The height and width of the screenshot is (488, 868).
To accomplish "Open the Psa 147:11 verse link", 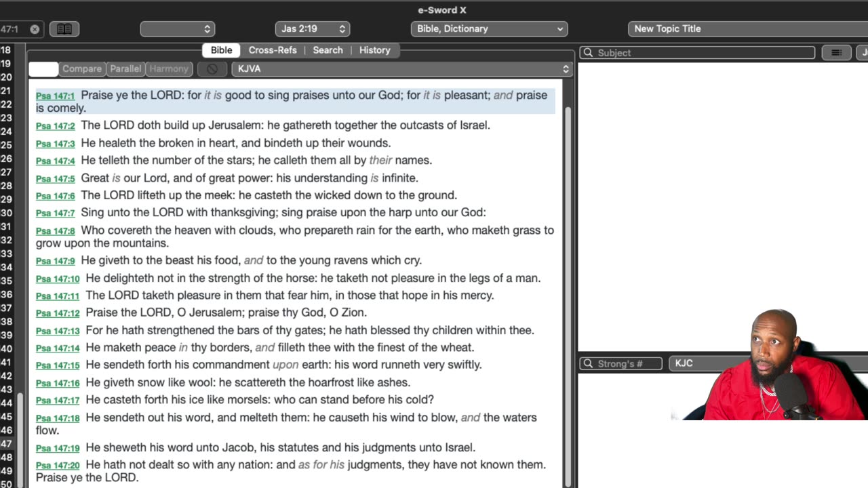I will tap(58, 296).
